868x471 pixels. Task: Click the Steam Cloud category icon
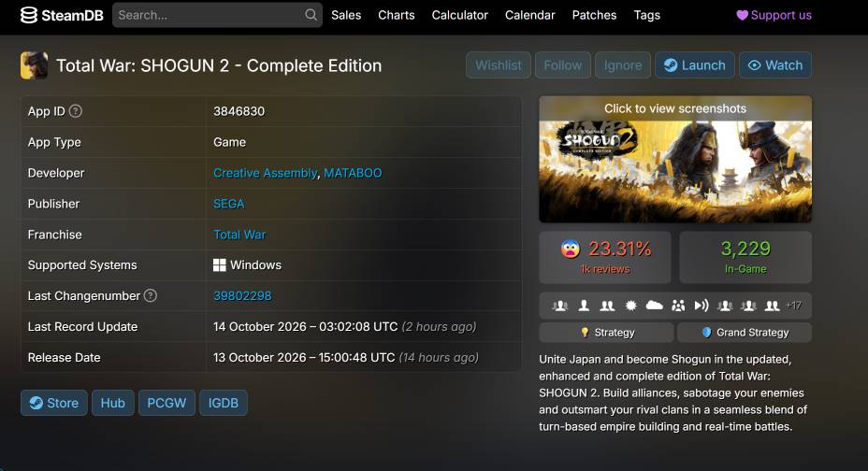click(655, 306)
